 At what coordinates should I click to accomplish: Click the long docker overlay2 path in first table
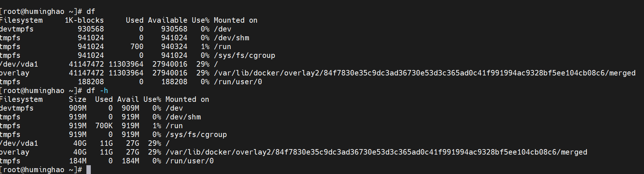[x=425, y=73]
